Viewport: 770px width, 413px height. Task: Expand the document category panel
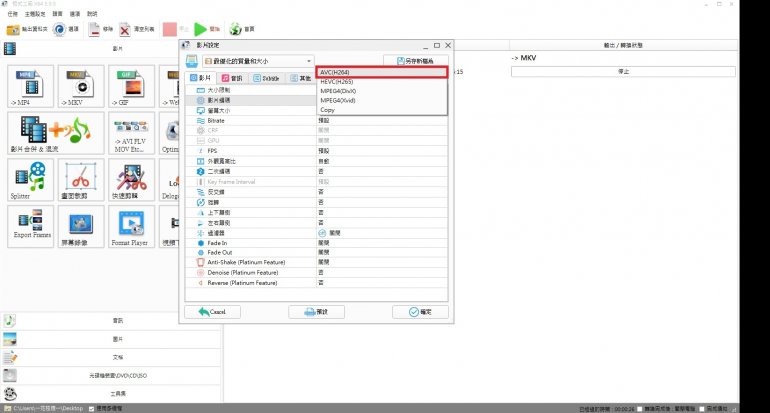point(111,358)
